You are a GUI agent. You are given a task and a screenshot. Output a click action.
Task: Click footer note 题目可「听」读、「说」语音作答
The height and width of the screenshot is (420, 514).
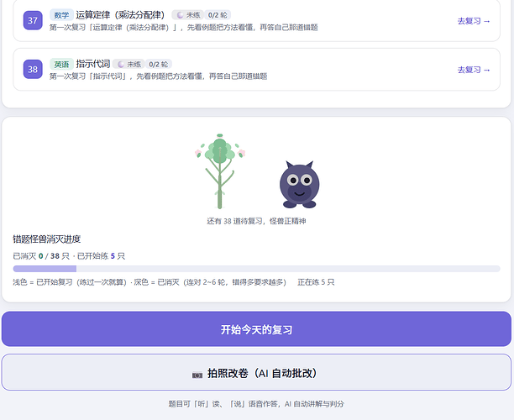256,403
